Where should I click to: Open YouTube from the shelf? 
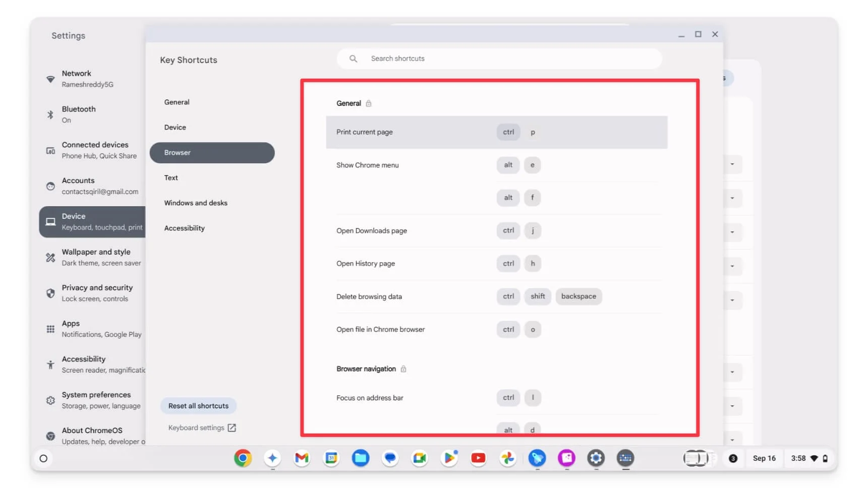[478, 458]
